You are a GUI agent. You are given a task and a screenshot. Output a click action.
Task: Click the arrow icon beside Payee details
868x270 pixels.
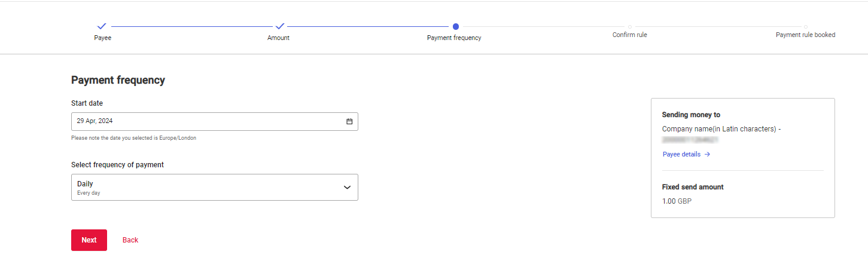[707, 154]
